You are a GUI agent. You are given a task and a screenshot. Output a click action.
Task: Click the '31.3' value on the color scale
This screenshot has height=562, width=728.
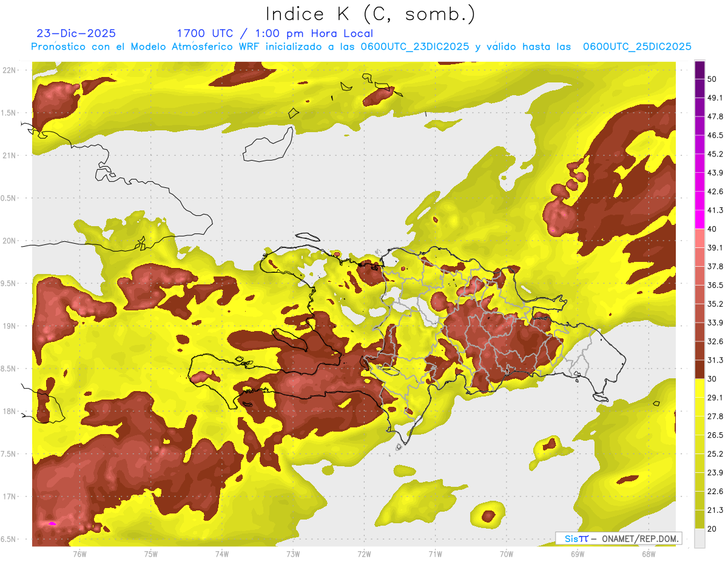pyautogui.click(x=715, y=360)
